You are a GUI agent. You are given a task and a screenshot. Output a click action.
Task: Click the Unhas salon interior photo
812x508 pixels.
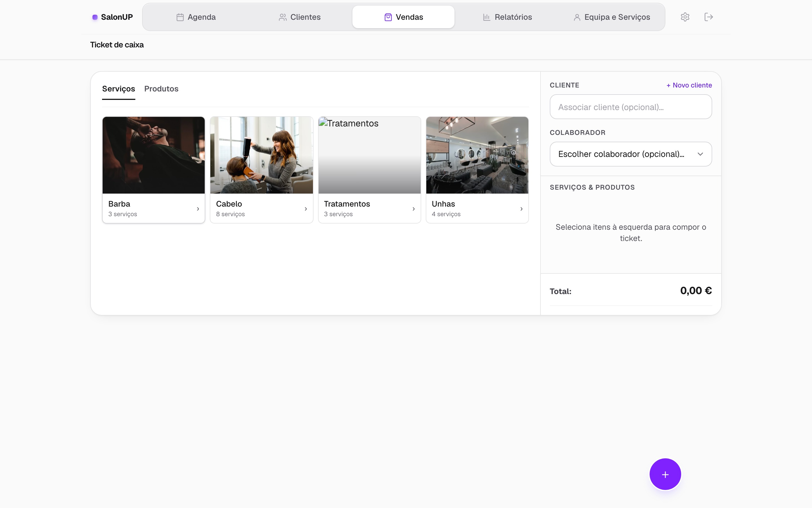(x=477, y=155)
